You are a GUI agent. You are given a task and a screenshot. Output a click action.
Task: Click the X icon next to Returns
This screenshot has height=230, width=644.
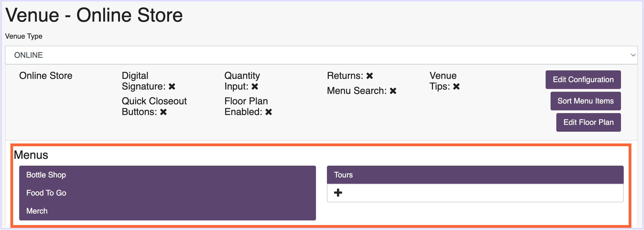tap(370, 76)
